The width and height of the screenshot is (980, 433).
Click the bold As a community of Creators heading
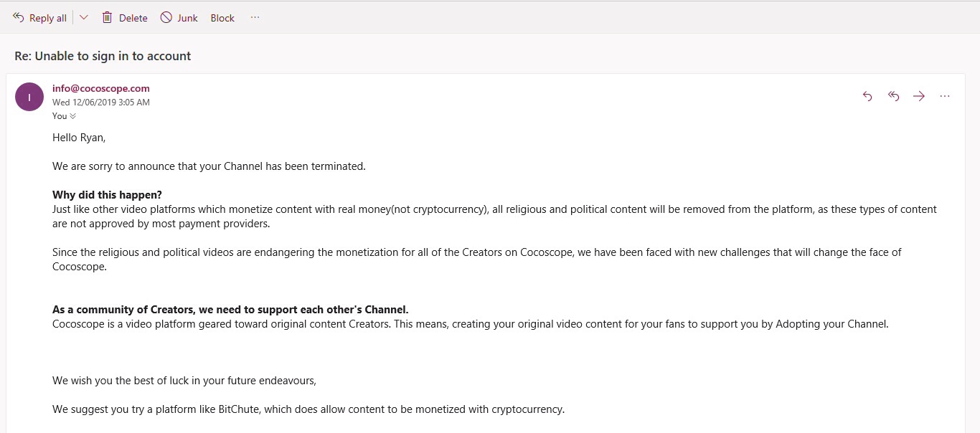point(230,310)
